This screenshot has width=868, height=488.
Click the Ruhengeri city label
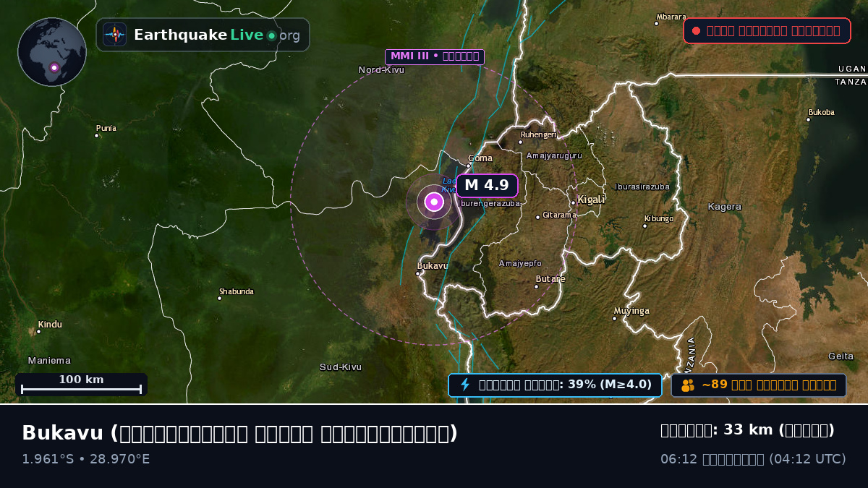click(x=538, y=134)
